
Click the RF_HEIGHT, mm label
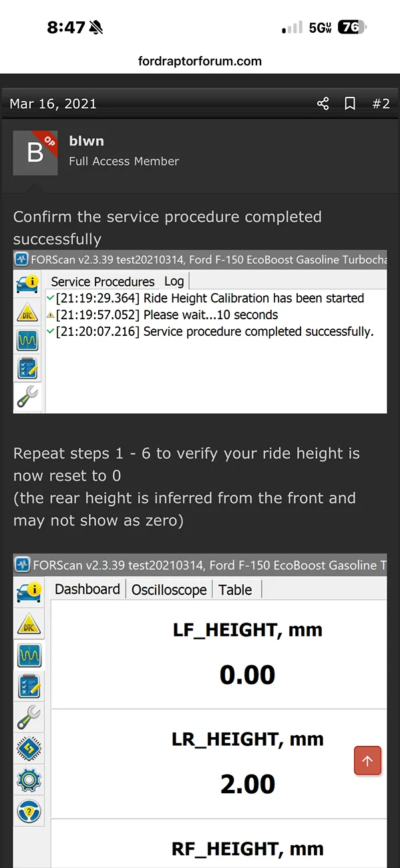tap(247, 849)
